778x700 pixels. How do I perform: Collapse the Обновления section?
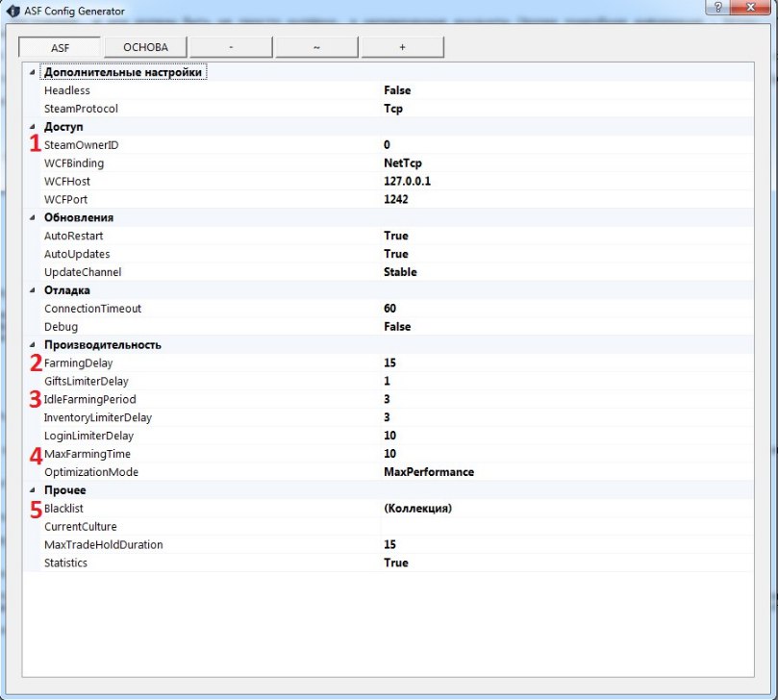point(33,218)
